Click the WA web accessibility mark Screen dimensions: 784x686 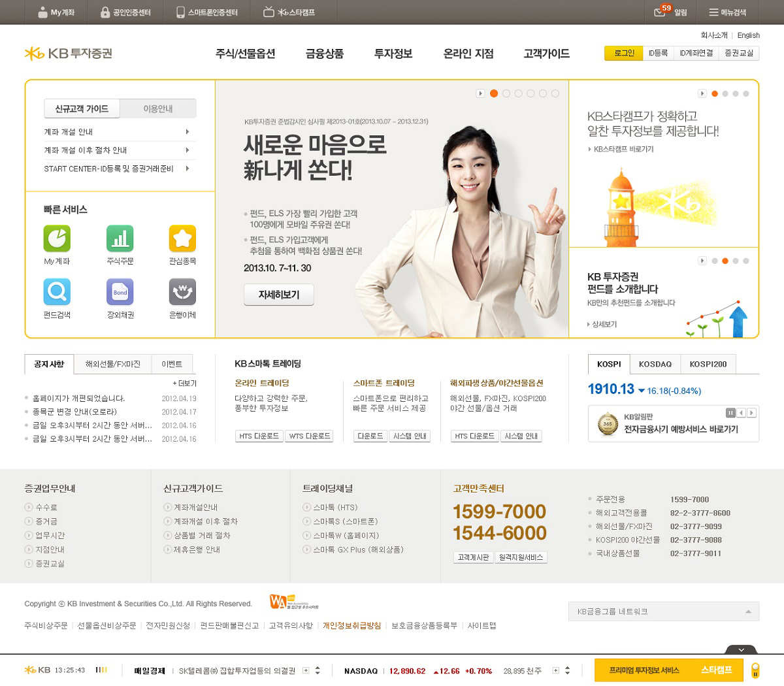coord(293,602)
